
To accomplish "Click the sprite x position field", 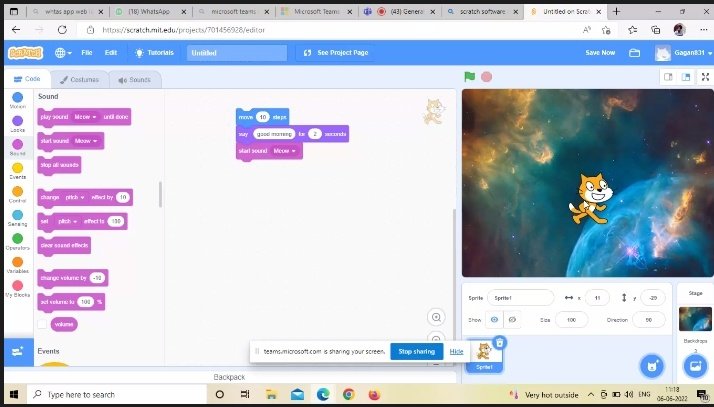I will pos(597,298).
